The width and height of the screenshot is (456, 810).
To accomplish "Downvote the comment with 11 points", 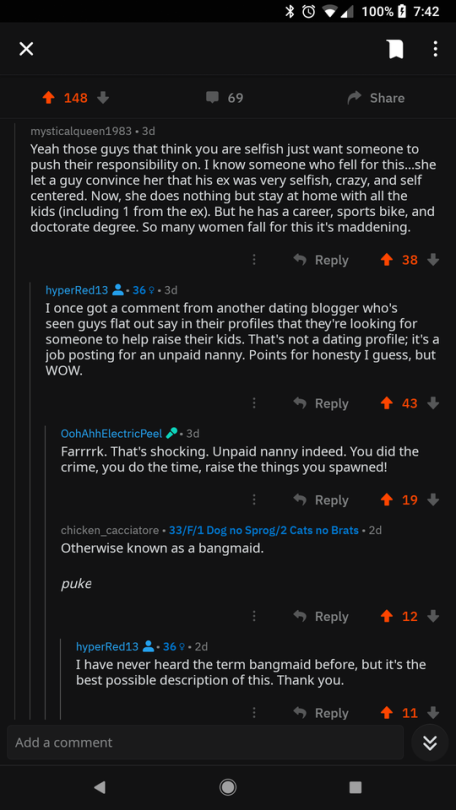I will pyautogui.click(x=433, y=713).
